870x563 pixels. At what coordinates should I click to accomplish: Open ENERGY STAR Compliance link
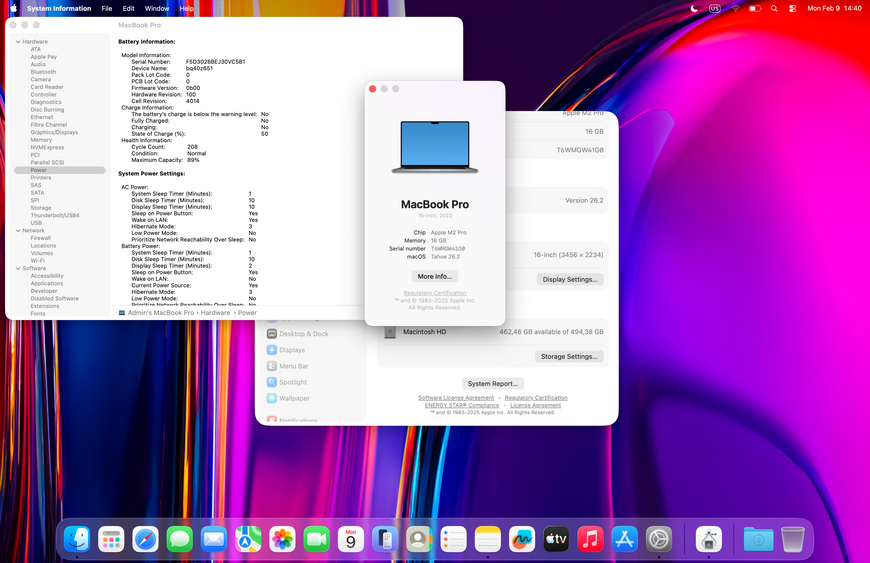[462, 405]
